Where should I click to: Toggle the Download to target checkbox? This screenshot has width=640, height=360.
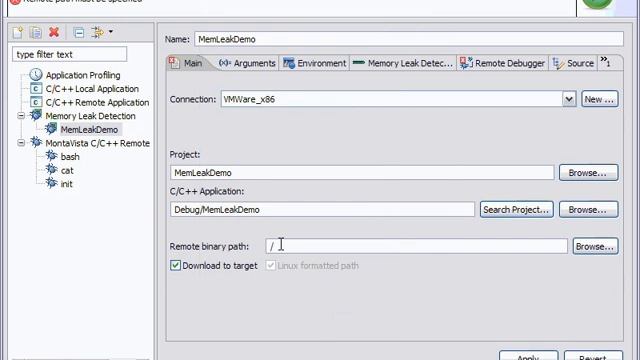click(x=175, y=265)
